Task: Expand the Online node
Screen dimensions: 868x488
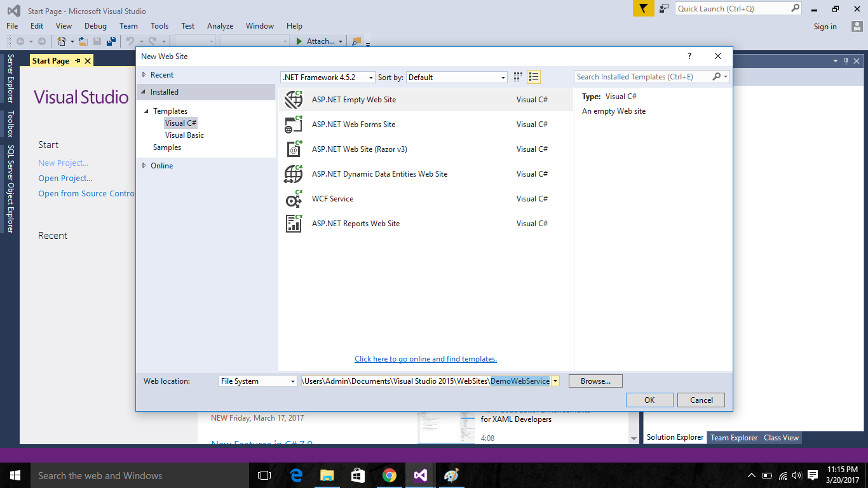Action: click(x=144, y=166)
